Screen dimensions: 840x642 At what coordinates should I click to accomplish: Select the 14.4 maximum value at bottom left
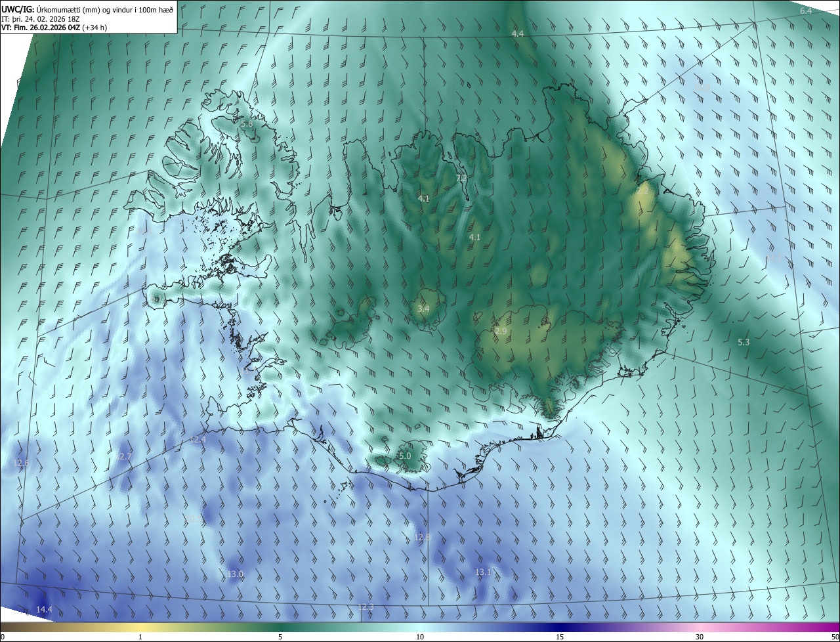(44, 610)
